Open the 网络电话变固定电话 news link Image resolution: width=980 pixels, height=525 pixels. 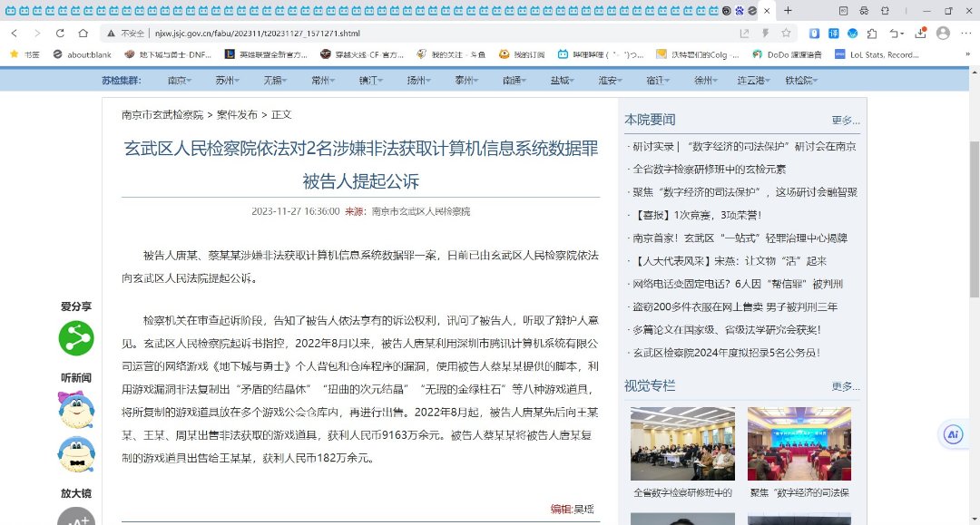738,284
